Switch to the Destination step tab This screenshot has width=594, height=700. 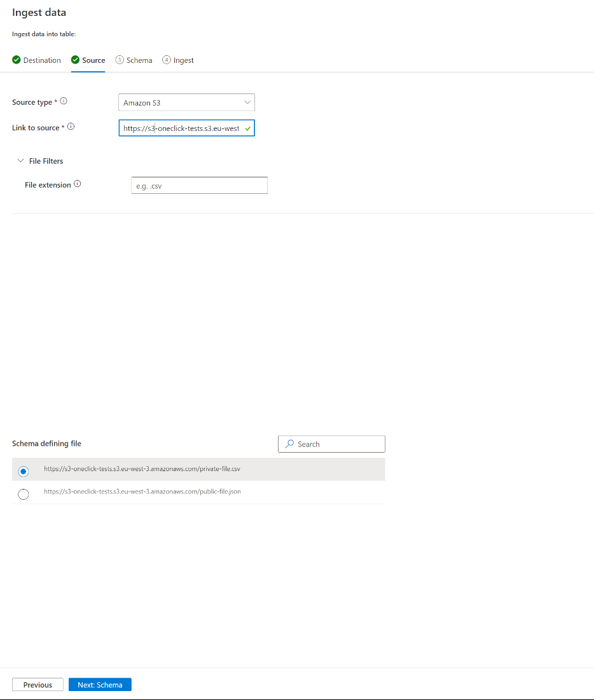coord(37,60)
